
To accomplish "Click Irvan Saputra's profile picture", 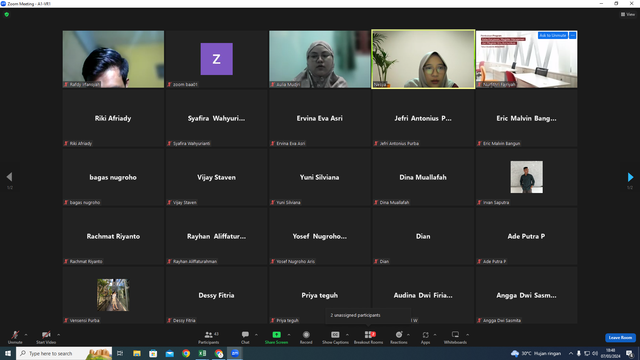I will point(527,177).
